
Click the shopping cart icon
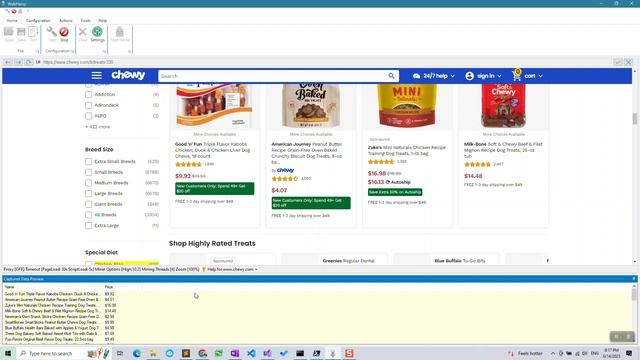[x=517, y=76]
